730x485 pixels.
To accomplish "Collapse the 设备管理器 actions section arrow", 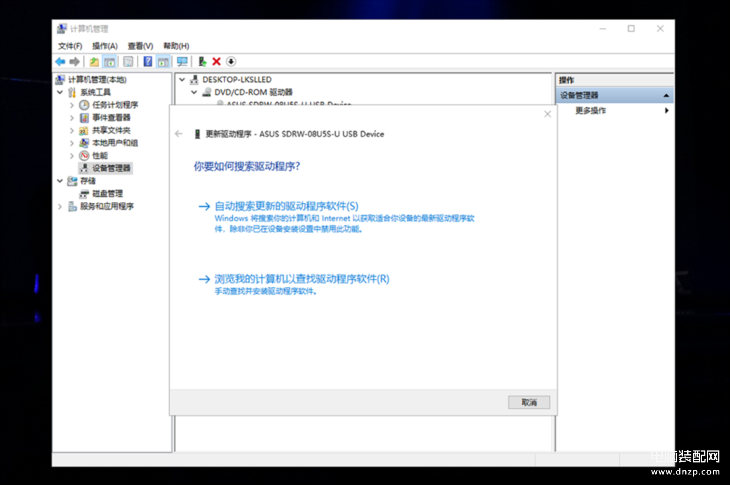I will pos(666,95).
